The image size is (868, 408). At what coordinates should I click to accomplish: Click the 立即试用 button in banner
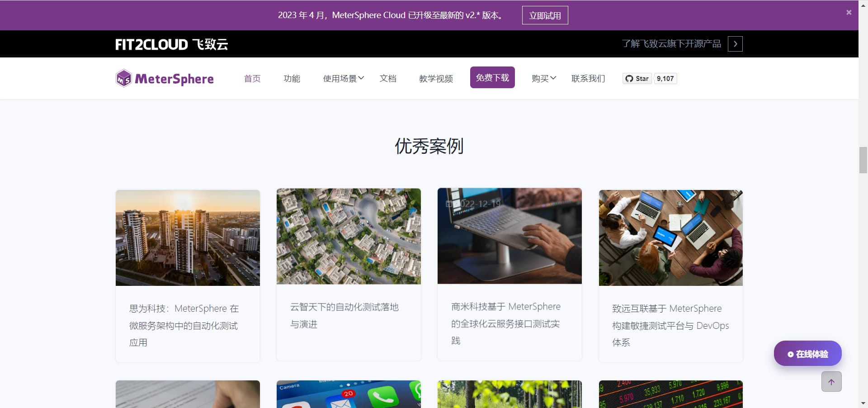point(545,15)
